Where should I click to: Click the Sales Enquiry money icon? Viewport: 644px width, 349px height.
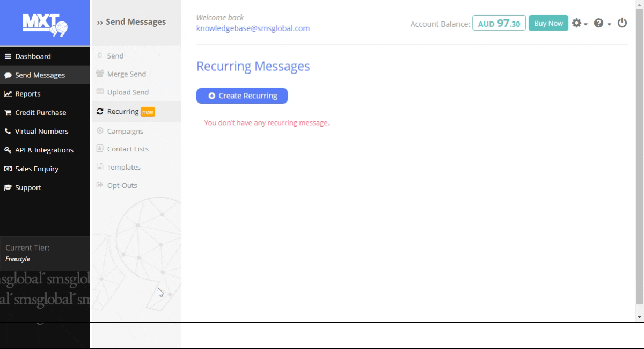tap(8, 169)
